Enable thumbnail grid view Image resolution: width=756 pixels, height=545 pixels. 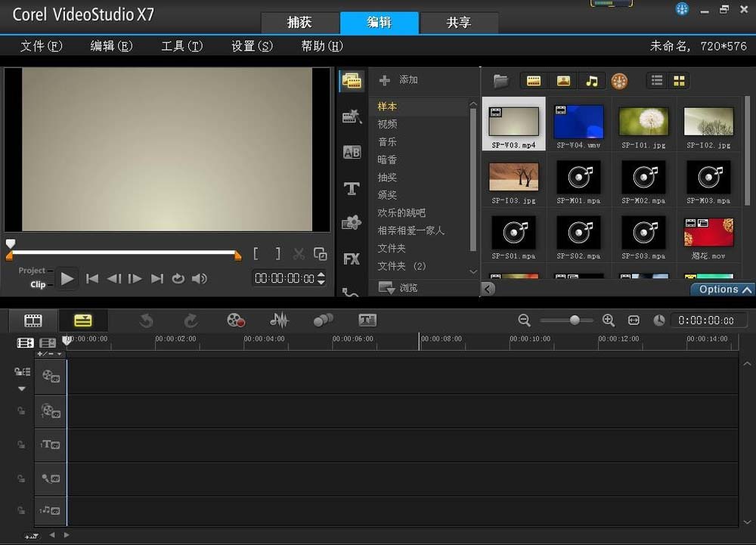678,80
